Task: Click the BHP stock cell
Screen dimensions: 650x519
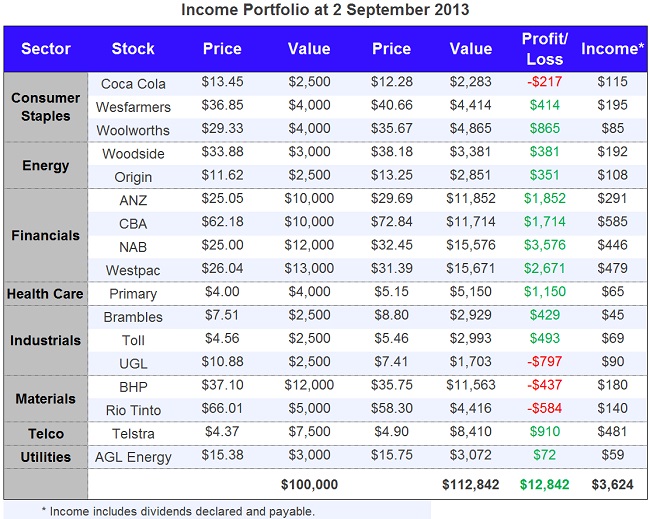Action: (133, 386)
